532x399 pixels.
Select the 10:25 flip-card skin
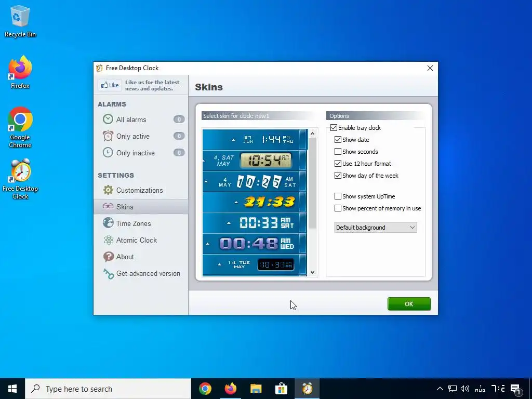point(255,181)
